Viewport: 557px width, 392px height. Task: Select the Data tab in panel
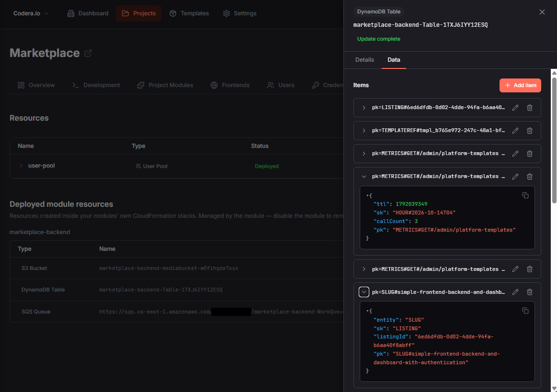coord(394,60)
